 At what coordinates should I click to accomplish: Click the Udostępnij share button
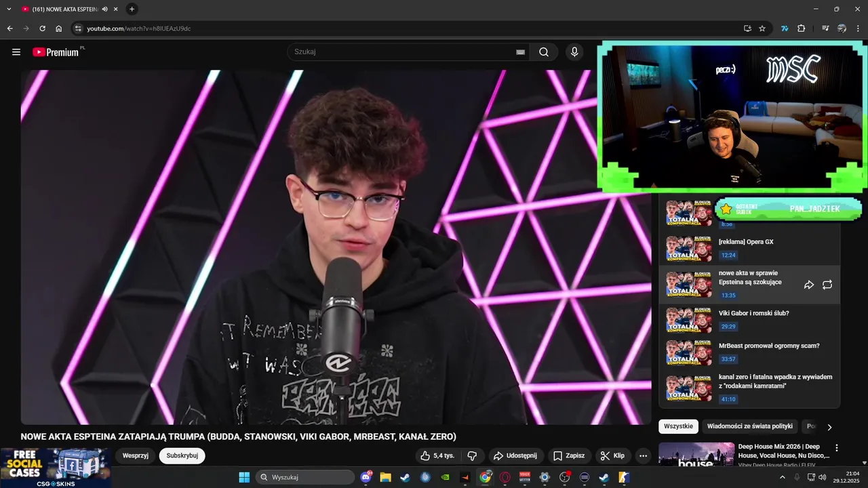(515, 455)
